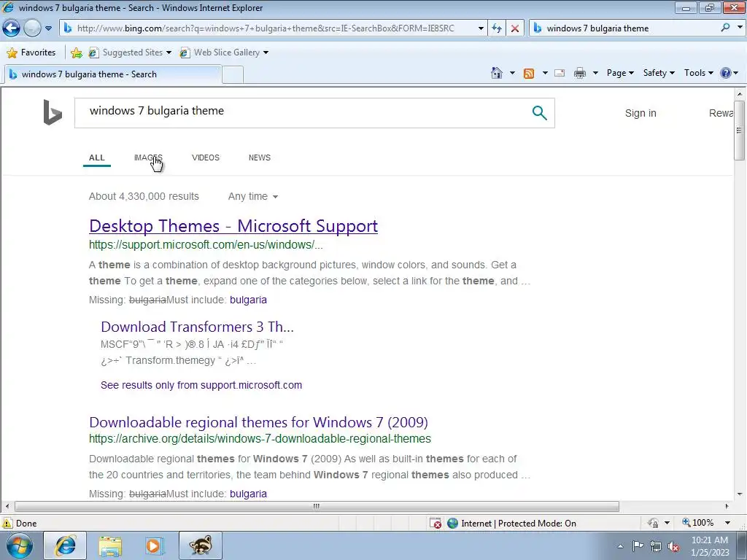
Task: Click the blocked pop-up status bar icon
Action: pos(436,524)
